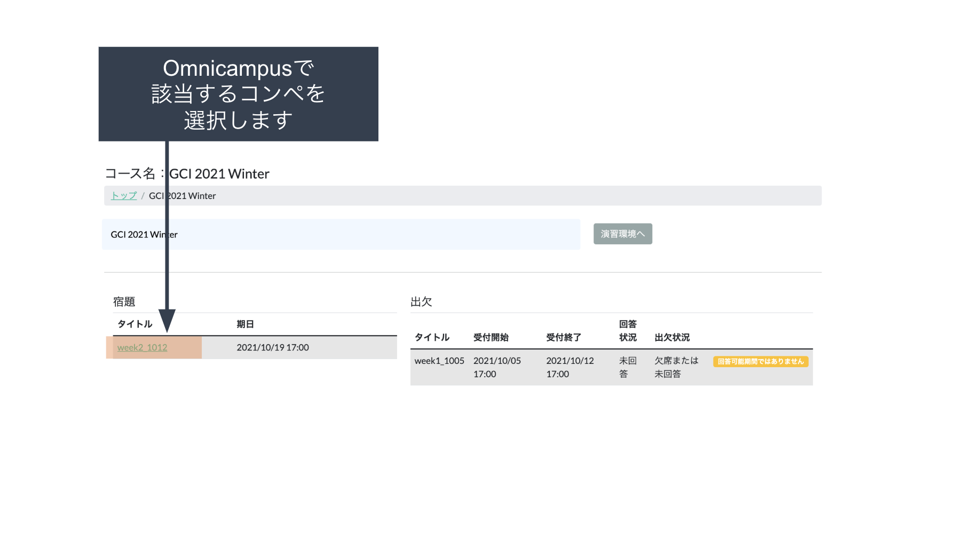
Task: Select the GCI 2021 Winter breadcrumb text
Action: (182, 196)
